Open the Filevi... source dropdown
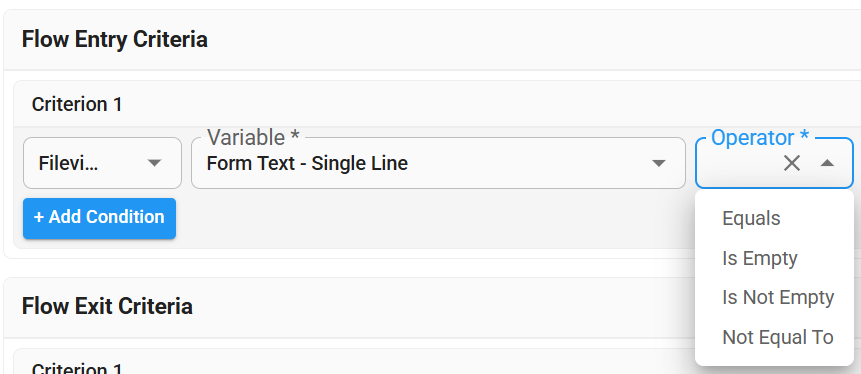This screenshot has width=861, height=374. [x=102, y=163]
